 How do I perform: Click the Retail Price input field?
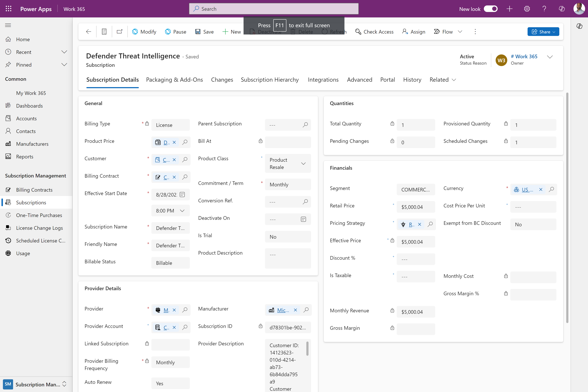(415, 207)
